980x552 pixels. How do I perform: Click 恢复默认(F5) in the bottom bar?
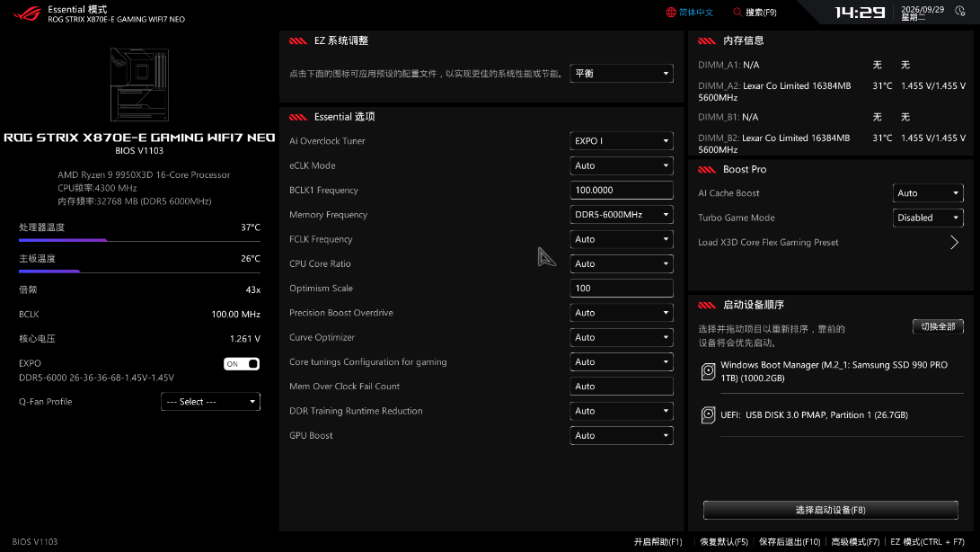[724, 542]
